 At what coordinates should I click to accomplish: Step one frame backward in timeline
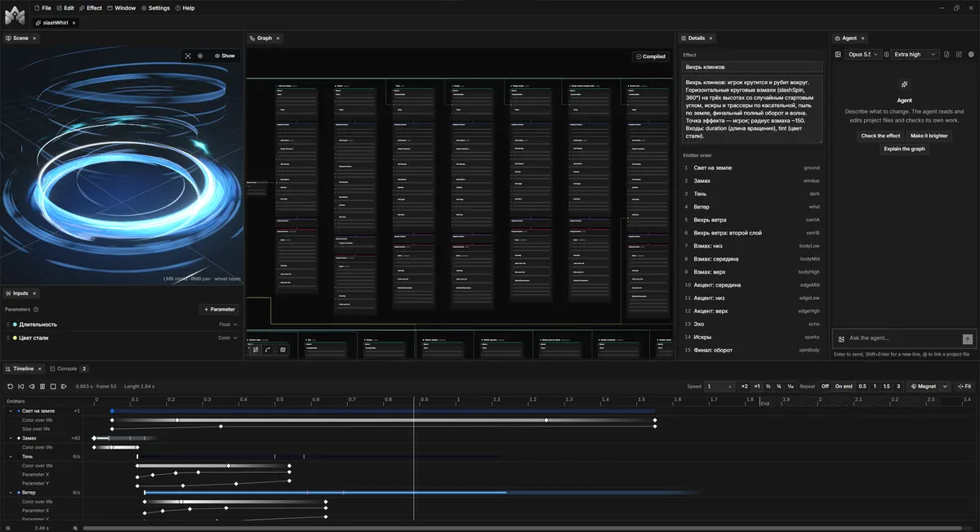click(x=31, y=386)
